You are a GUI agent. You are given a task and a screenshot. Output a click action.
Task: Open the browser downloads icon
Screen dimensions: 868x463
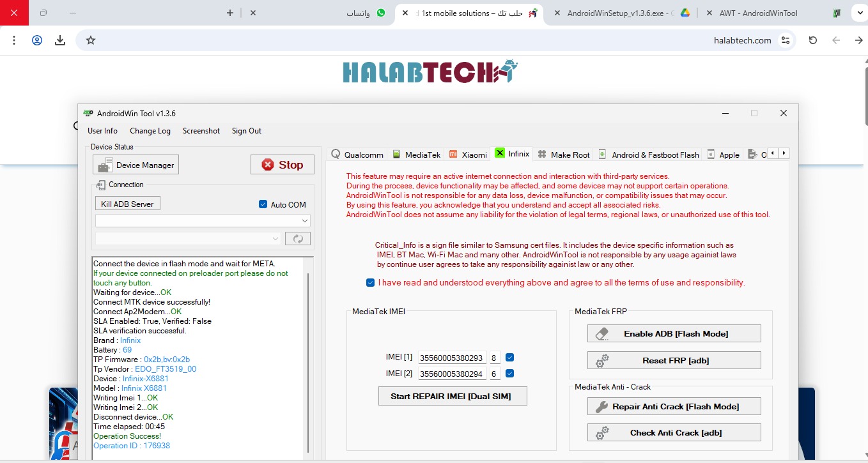tap(60, 40)
